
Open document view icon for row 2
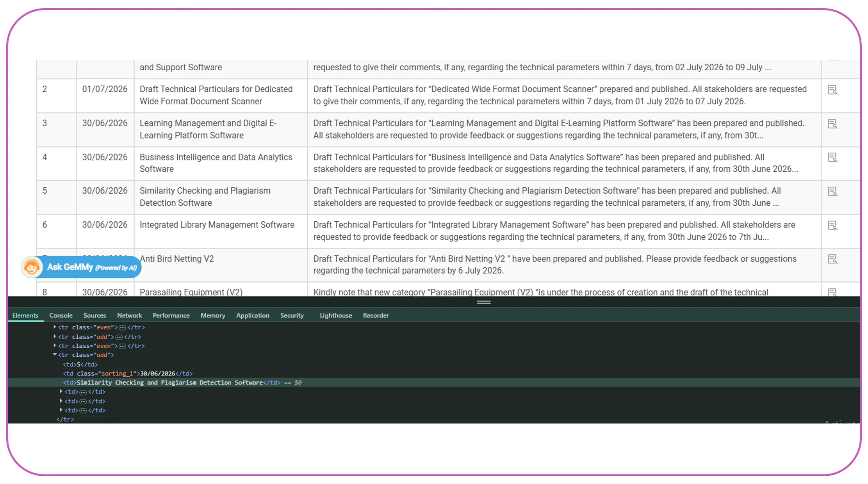[832, 90]
